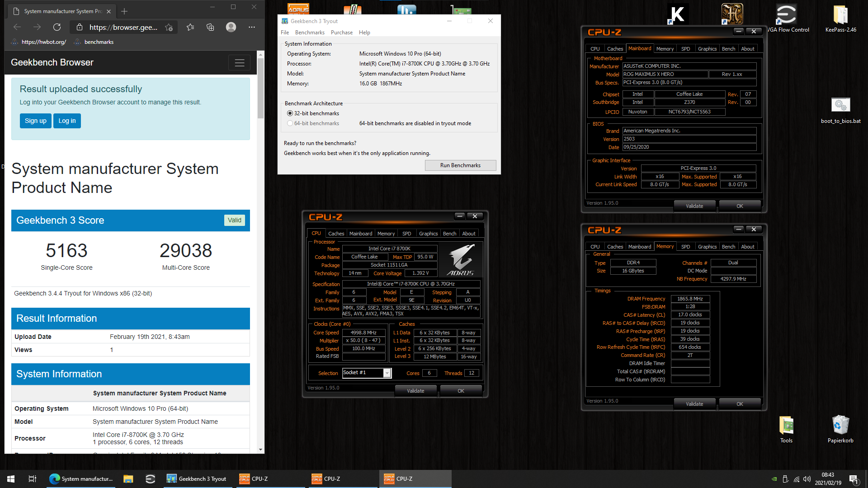Open the Geekbench File menu

point(285,33)
